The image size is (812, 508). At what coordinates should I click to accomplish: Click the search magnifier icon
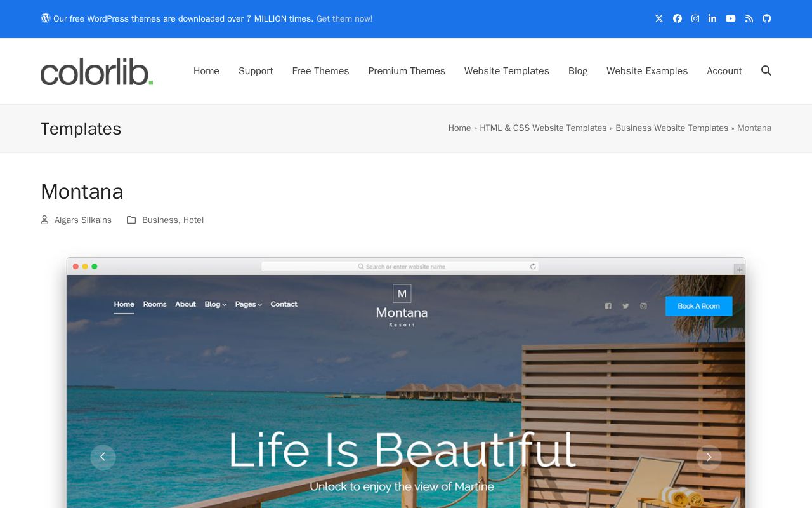(766, 70)
